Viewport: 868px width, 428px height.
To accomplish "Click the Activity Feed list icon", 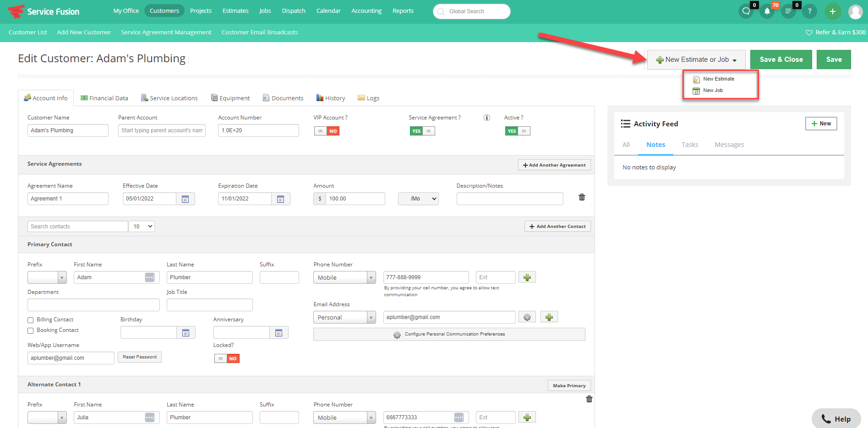I will (x=625, y=124).
